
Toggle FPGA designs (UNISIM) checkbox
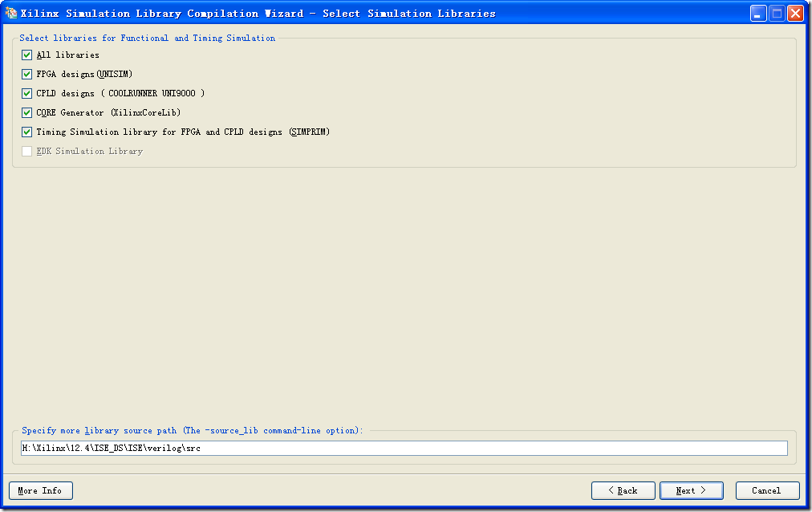tap(27, 74)
